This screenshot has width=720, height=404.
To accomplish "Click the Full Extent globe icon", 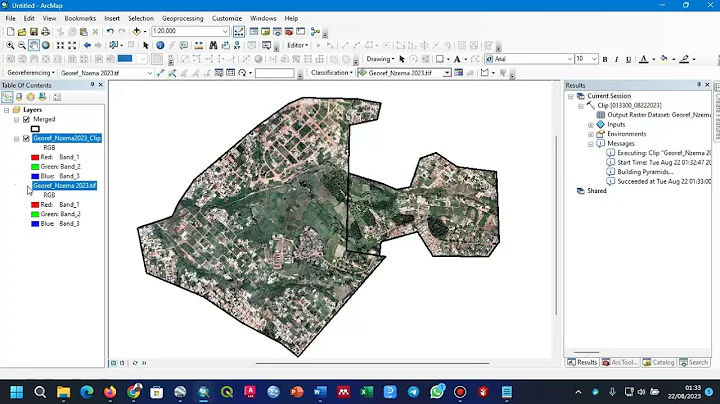I will click(45, 45).
